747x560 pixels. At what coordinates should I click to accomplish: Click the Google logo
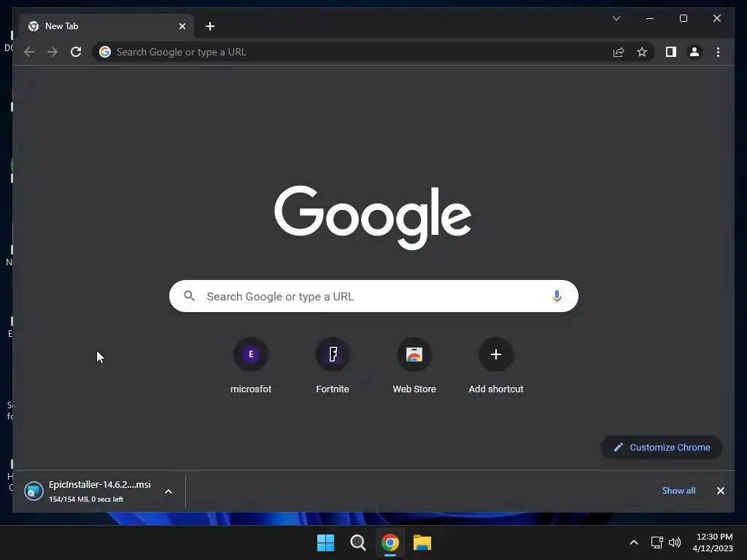373,217
